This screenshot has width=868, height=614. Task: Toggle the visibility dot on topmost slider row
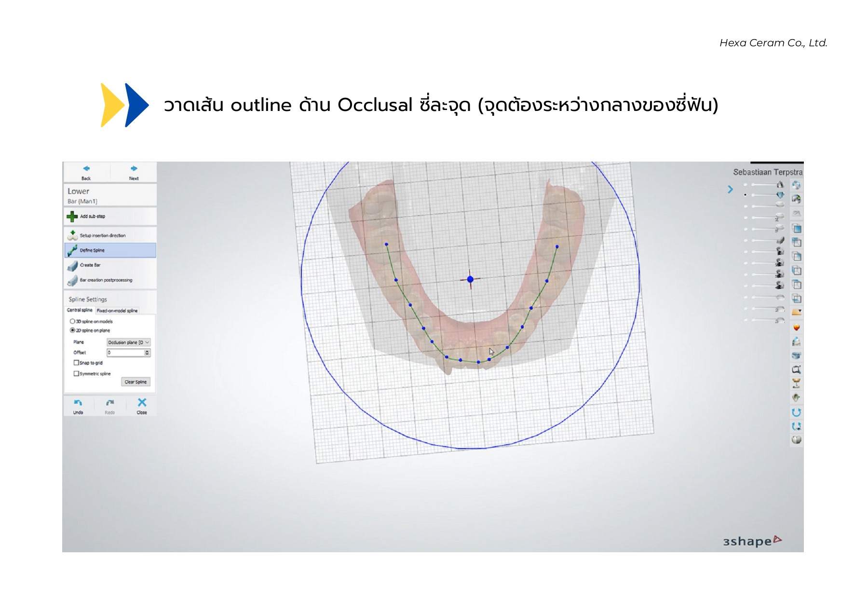pyautogui.click(x=746, y=185)
